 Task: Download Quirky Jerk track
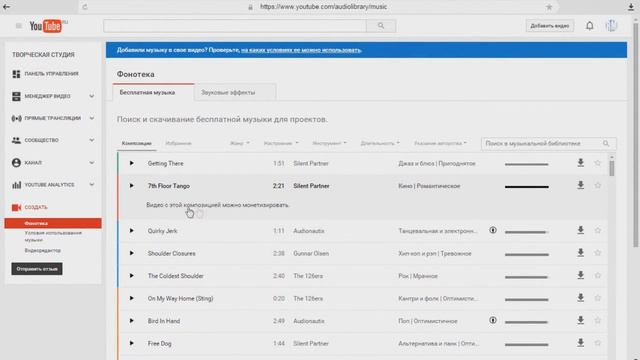580,230
